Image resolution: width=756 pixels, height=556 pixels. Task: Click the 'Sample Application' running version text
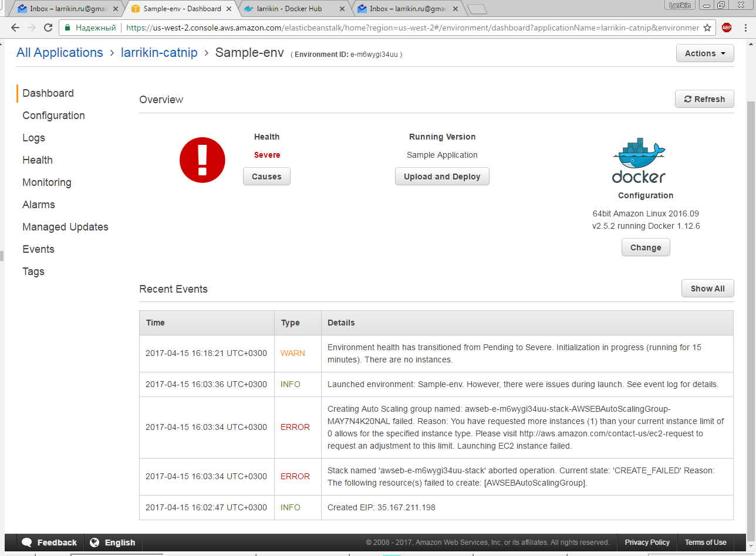point(442,155)
